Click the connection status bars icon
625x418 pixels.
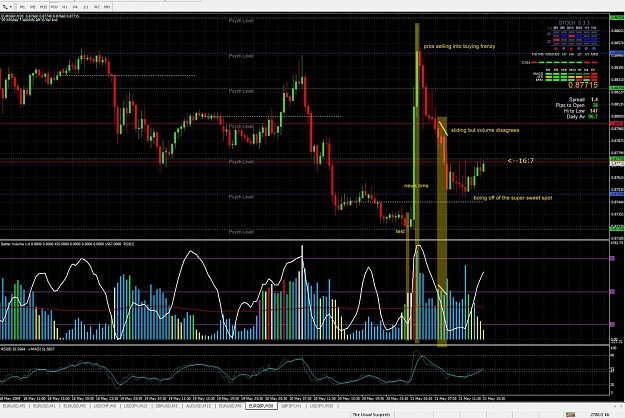pyautogui.click(x=570, y=415)
